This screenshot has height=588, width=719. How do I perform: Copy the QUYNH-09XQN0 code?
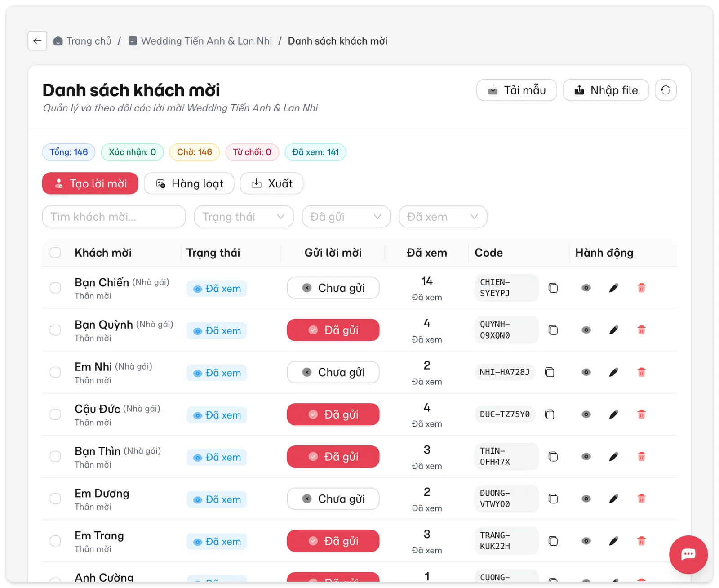click(x=553, y=330)
